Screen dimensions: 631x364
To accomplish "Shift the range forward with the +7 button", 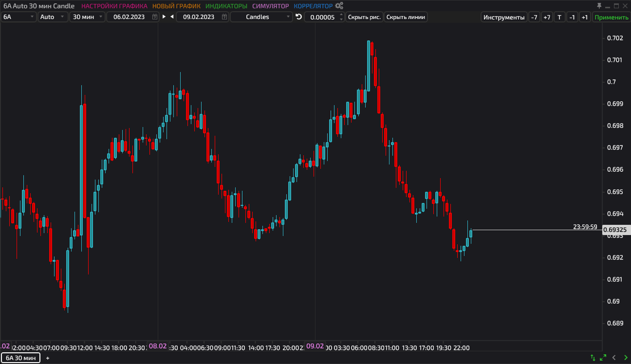I will [547, 17].
